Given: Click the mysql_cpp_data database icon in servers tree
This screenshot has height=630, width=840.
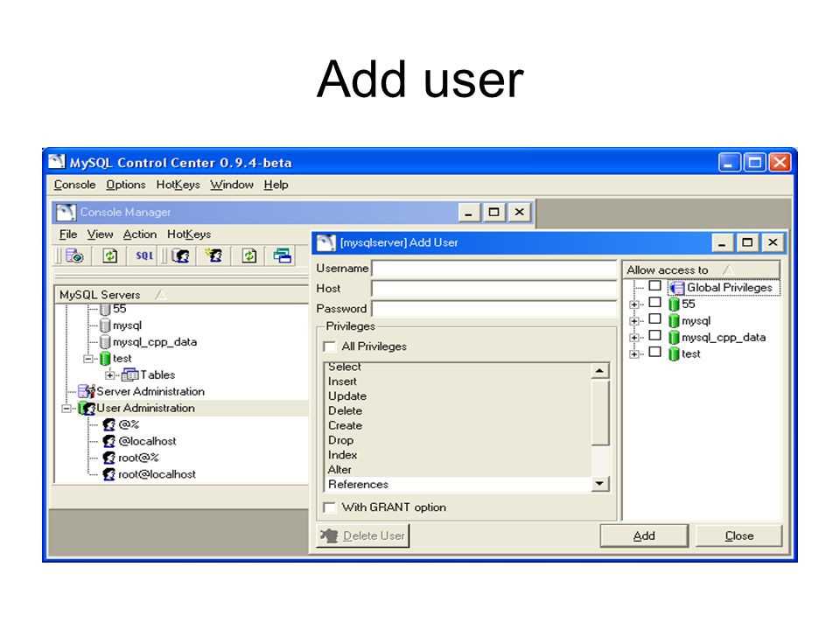Looking at the screenshot, I should (105, 342).
